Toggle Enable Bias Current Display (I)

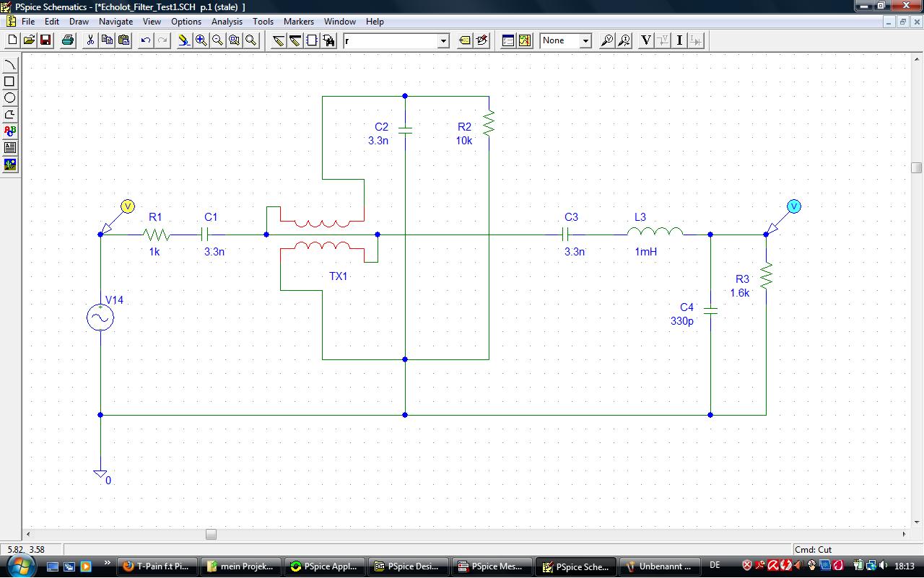679,40
